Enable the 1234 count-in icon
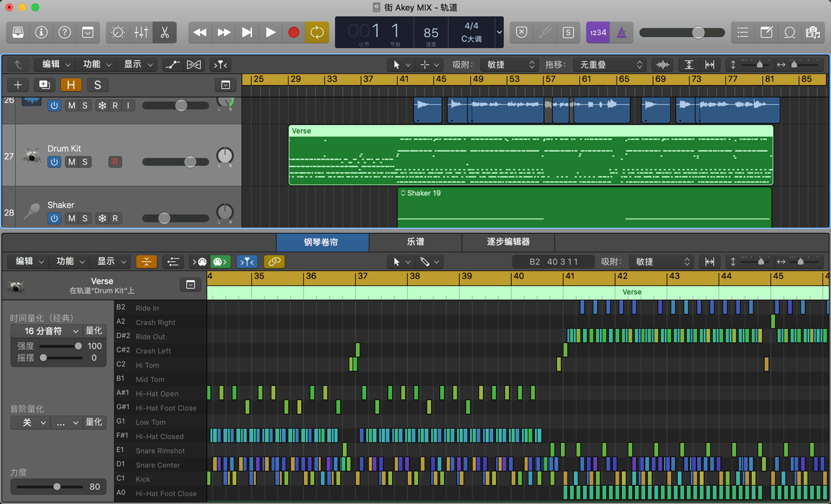This screenshot has height=504, width=831. point(597,32)
